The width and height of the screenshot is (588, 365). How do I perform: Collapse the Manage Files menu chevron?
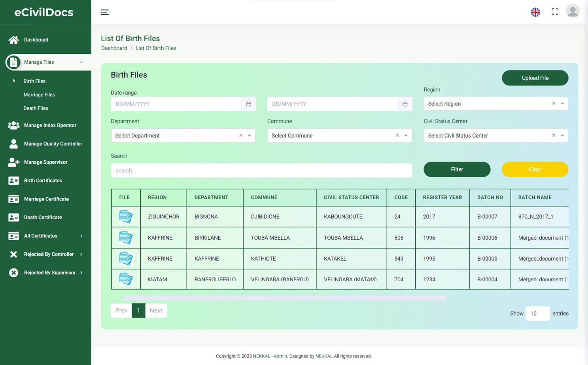(x=81, y=62)
